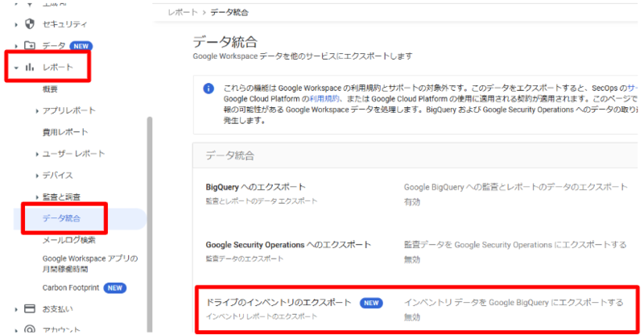Expand デバイス submenu arrow

[37, 176]
